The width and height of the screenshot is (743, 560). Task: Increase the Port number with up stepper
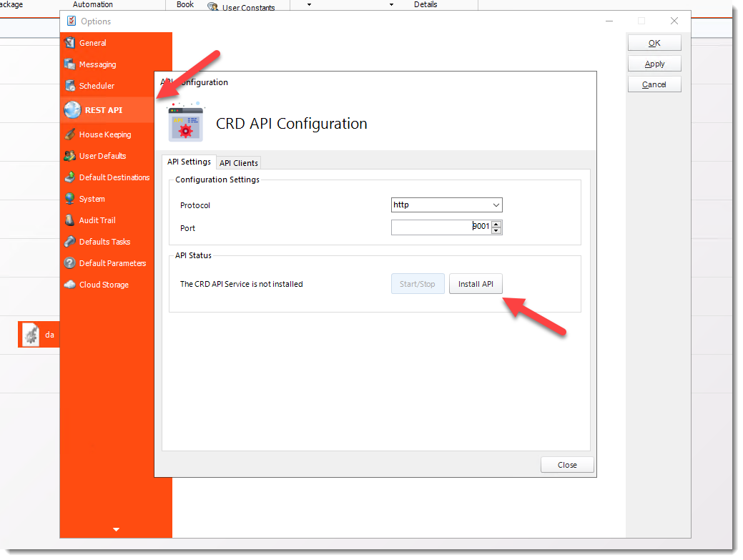tap(496, 224)
